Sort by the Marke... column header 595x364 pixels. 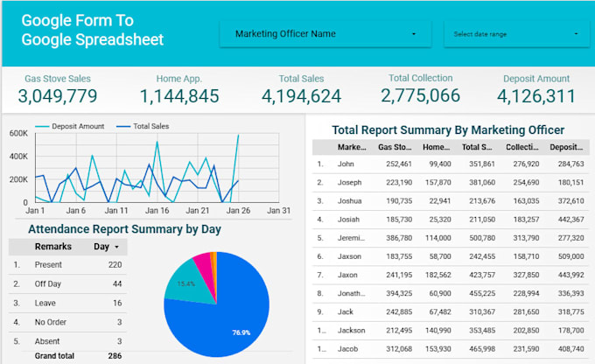[x=352, y=147]
